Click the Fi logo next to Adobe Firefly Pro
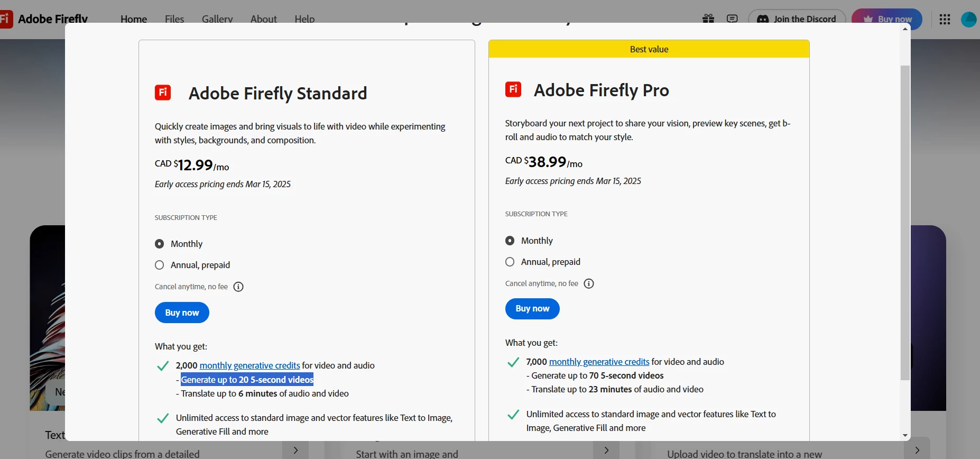 pos(513,89)
